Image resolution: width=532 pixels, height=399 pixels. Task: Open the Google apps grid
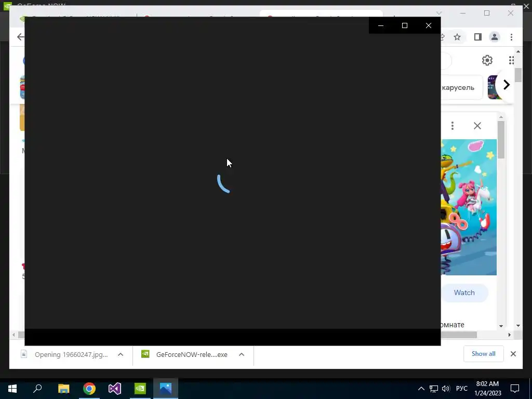pyautogui.click(x=511, y=60)
